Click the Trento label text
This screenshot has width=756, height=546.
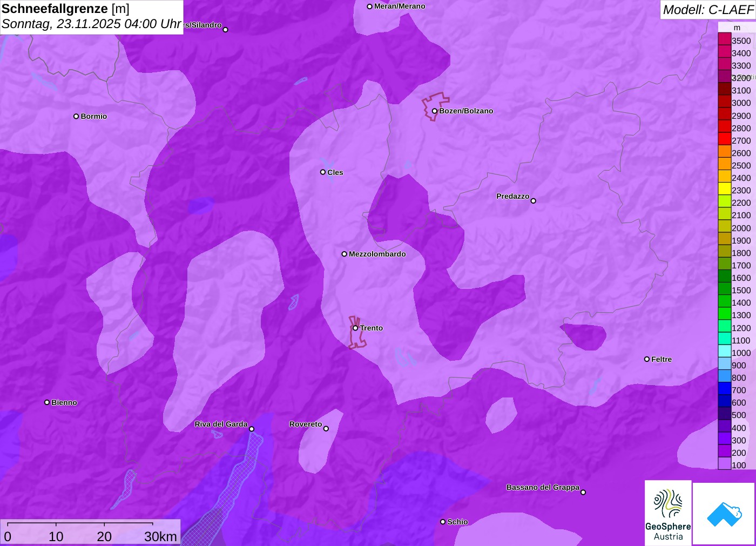point(372,328)
